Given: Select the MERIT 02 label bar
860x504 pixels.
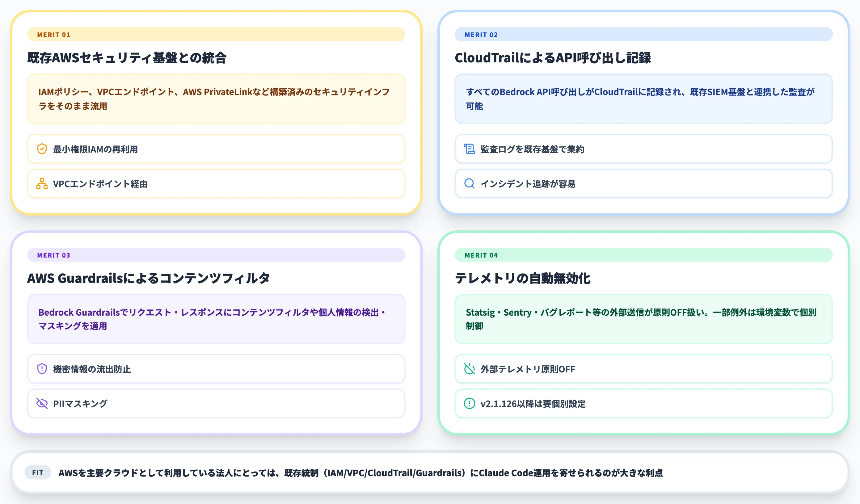Looking at the screenshot, I should click(643, 35).
